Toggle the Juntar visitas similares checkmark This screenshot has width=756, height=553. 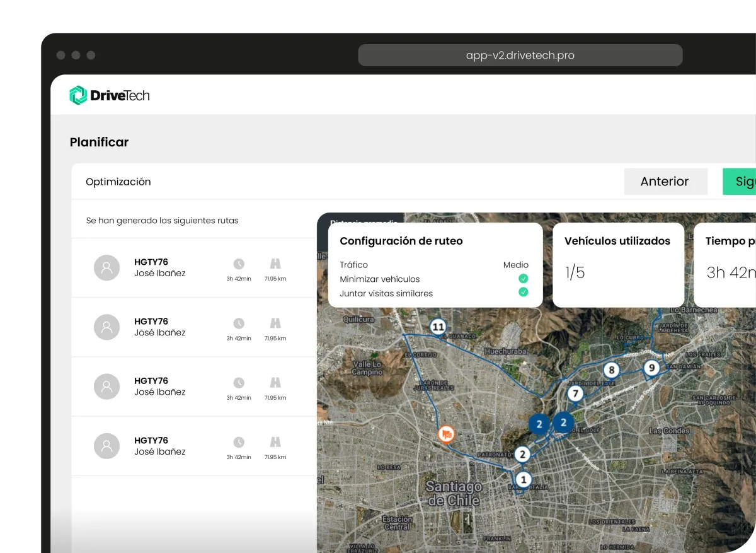[x=523, y=293]
